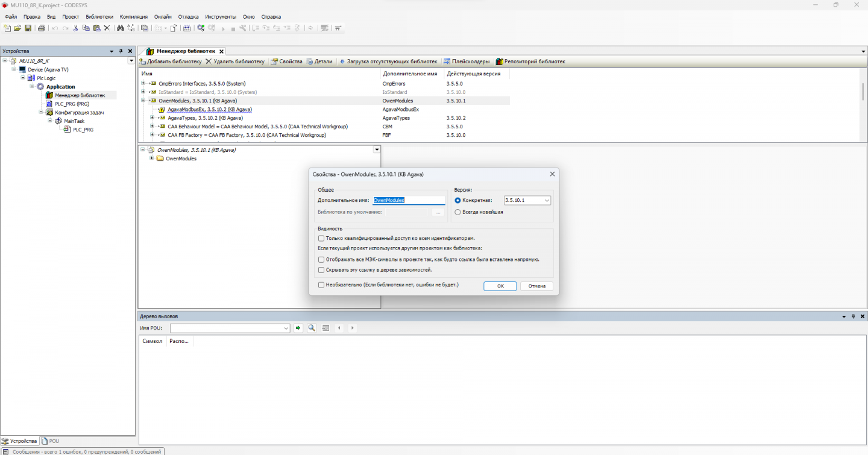Open the Проект menu
The image size is (868, 455).
[x=71, y=17]
